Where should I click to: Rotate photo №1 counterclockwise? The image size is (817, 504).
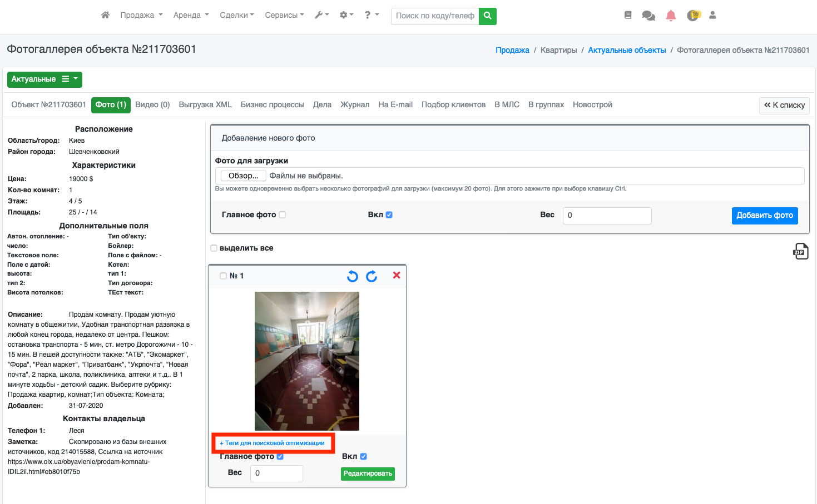(x=353, y=276)
